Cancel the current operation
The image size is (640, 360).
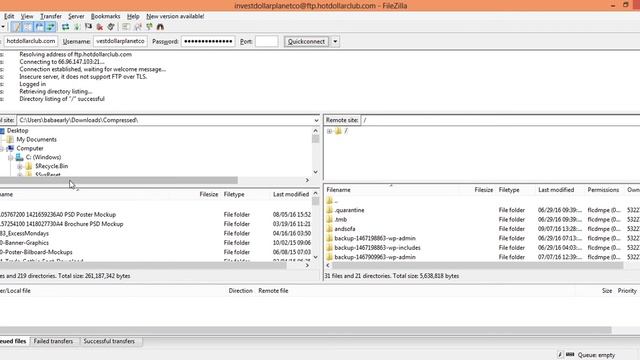[88, 27]
